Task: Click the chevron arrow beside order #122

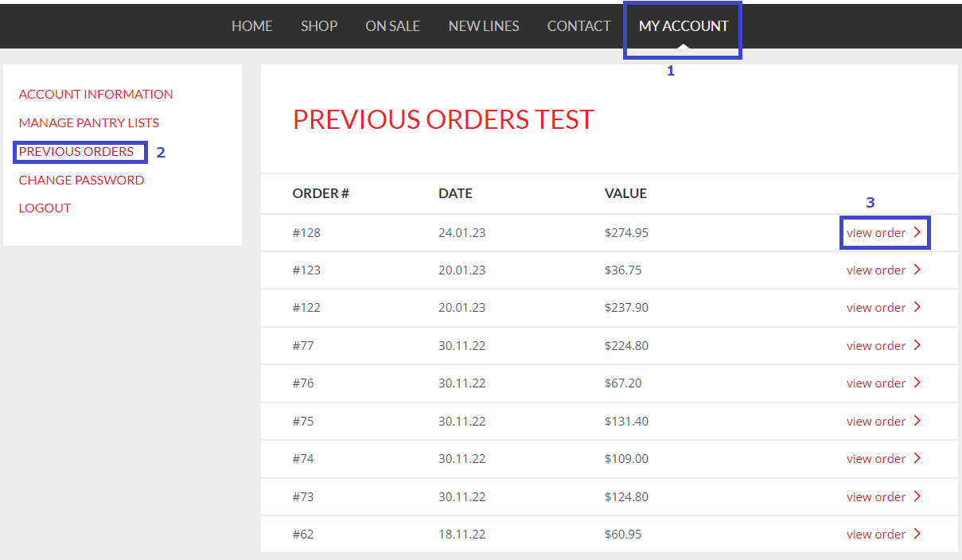Action: [917, 307]
